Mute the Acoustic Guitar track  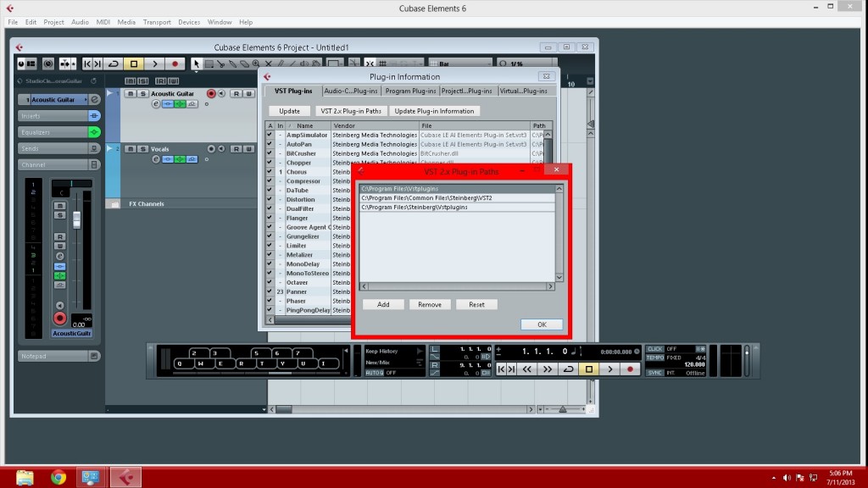coord(130,93)
